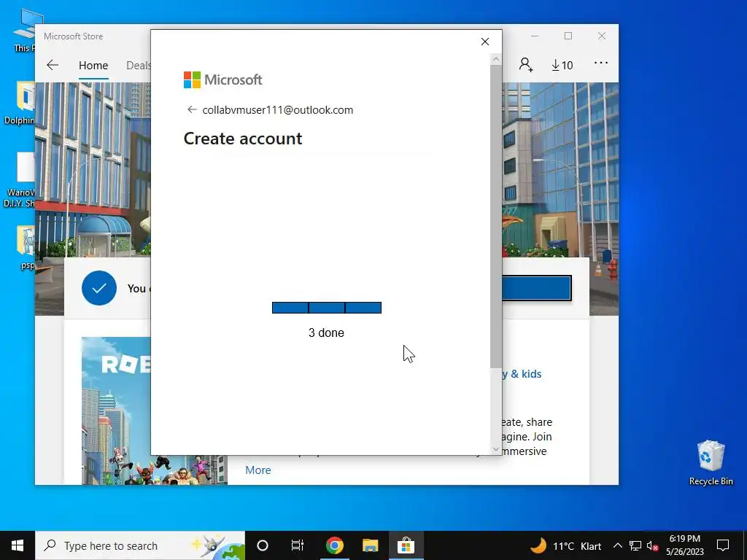Screen dimensions: 747x560
Task: Click the muted volume icon in tray
Action: pos(653,545)
